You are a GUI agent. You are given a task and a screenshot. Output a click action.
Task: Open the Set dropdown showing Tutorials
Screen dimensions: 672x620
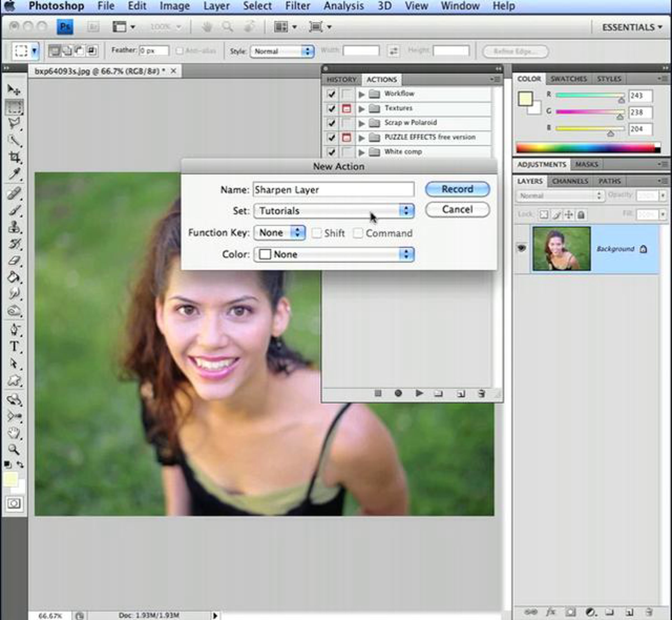pyautogui.click(x=334, y=211)
